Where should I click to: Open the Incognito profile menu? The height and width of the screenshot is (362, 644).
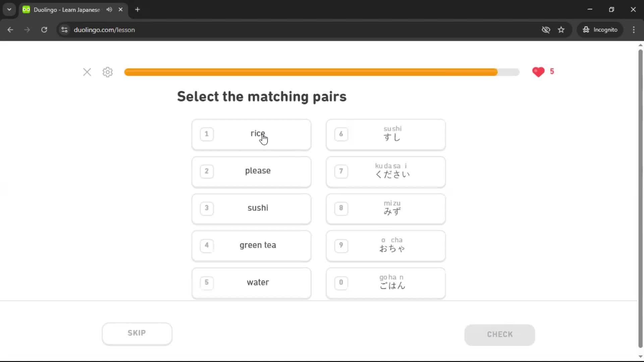(x=600, y=30)
